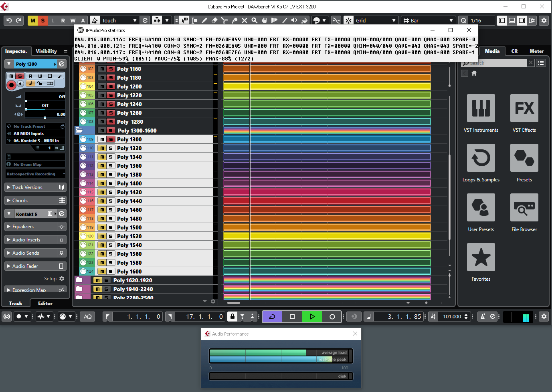
Task: Stop playback with Stop button
Action: [292, 317]
